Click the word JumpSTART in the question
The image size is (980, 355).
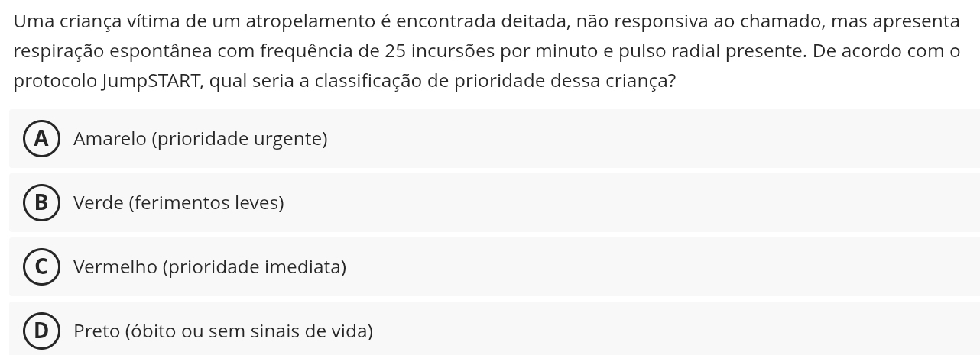[x=153, y=81]
